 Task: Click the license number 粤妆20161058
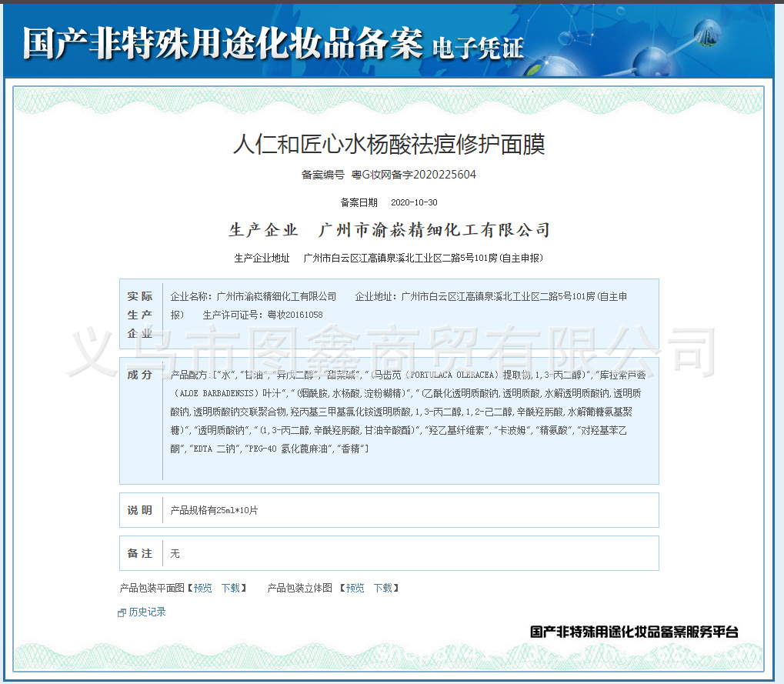[295, 315]
